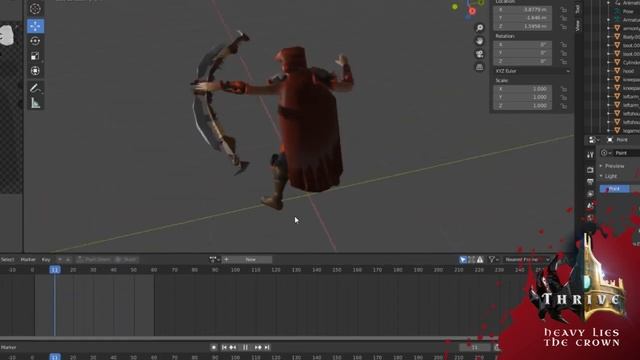Open the light data-block browse dropdown
This screenshot has width=640, height=360.
(x=606, y=153)
